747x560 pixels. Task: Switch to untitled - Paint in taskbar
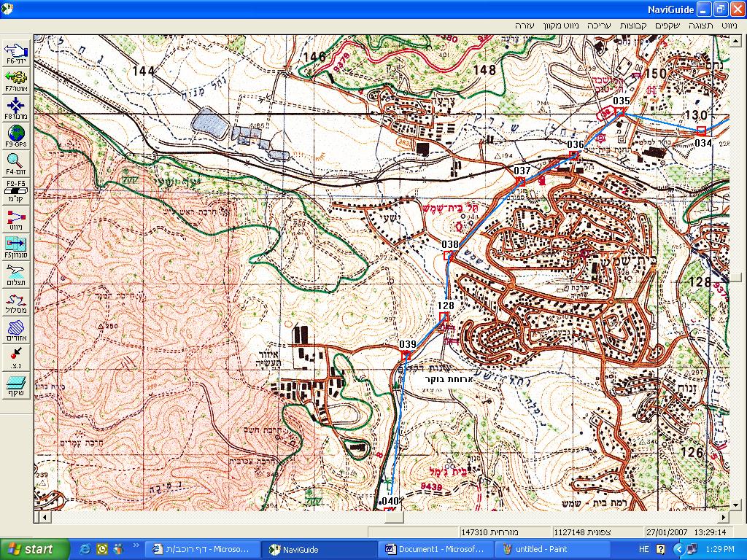click(546, 549)
